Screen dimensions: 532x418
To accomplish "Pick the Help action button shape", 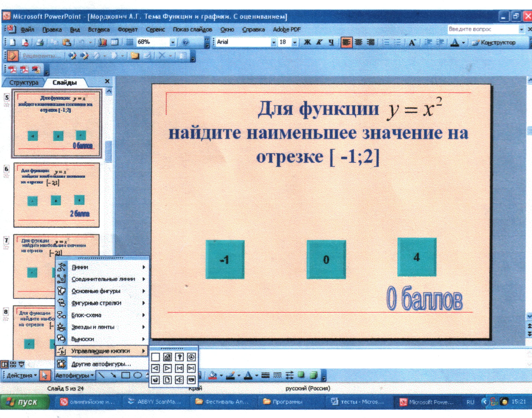I will [x=179, y=357].
